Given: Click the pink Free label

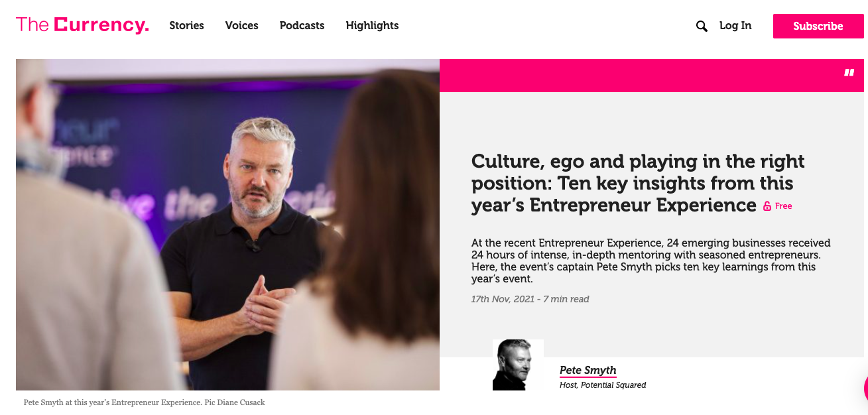Looking at the screenshot, I should (784, 206).
